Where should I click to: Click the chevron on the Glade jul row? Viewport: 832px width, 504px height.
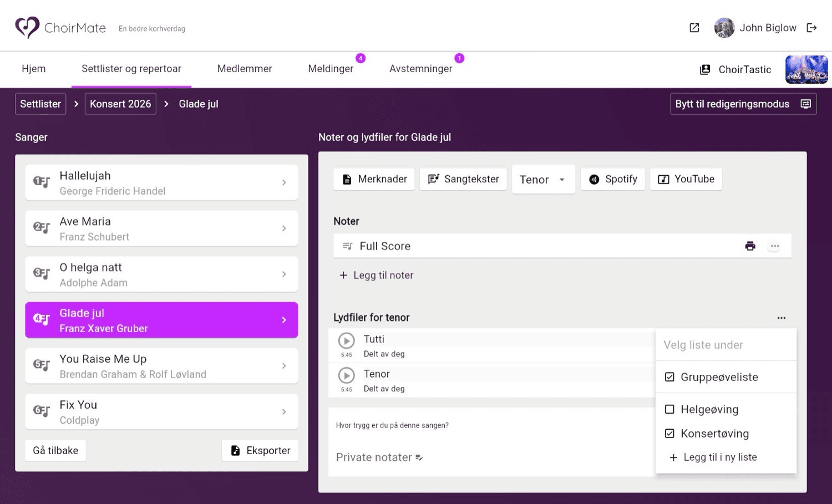[x=284, y=320]
